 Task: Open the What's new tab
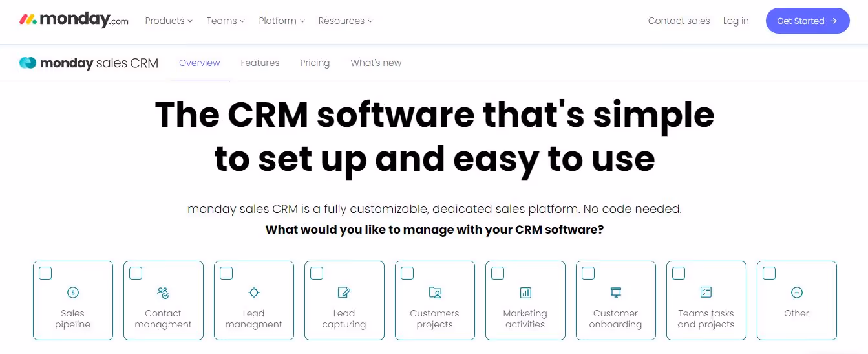pos(376,63)
